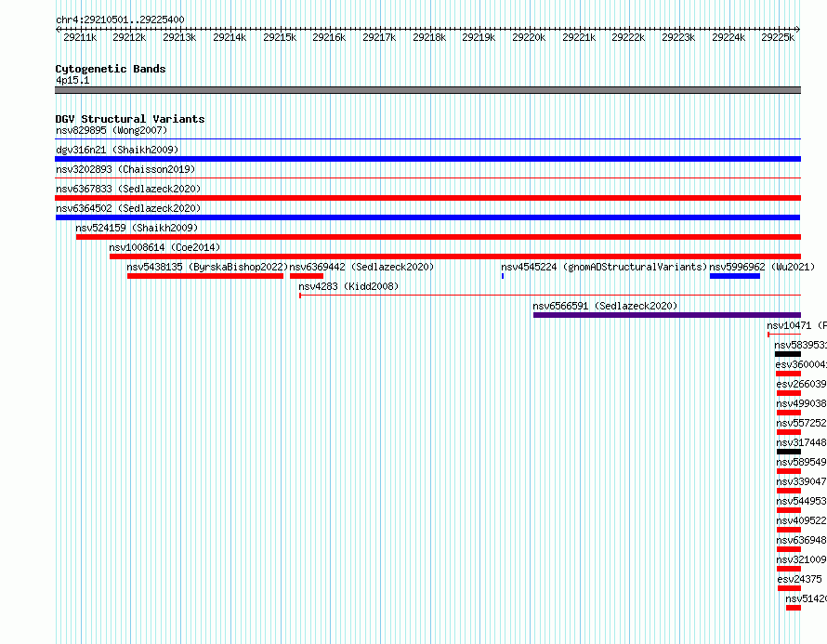Select the black bar under nsv583953
The height and width of the screenshot is (644, 827).
coord(788,354)
